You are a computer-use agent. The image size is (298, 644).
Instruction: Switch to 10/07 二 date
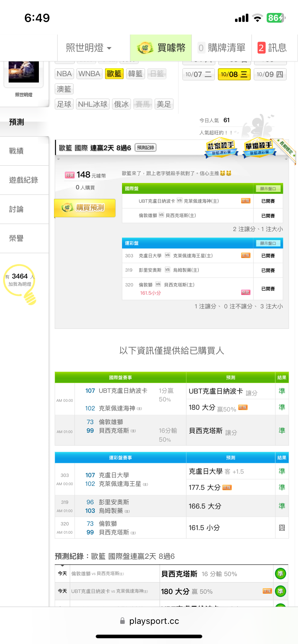[x=198, y=74]
